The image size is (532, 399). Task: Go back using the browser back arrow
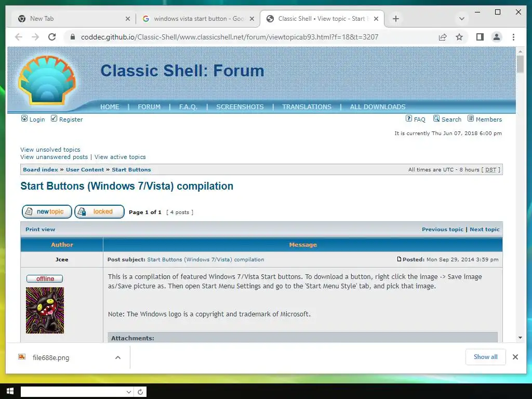pos(19,37)
